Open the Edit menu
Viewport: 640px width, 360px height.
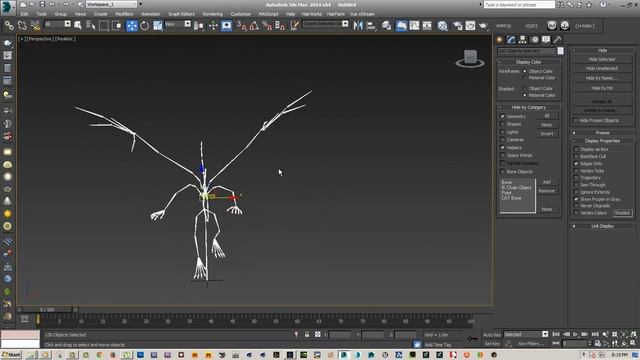(x=24, y=14)
